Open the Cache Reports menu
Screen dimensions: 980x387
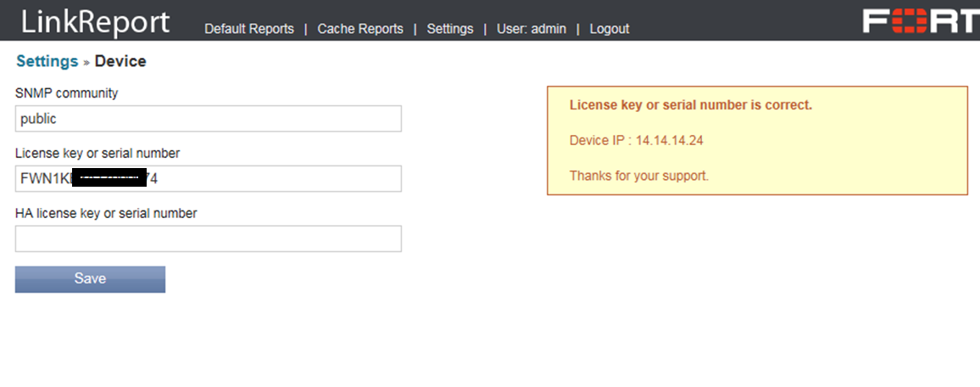click(360, 29)
